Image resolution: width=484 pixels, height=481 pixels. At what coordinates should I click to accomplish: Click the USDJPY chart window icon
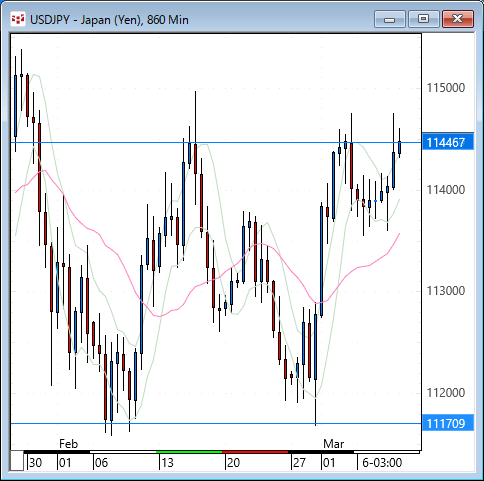(18, 19)
